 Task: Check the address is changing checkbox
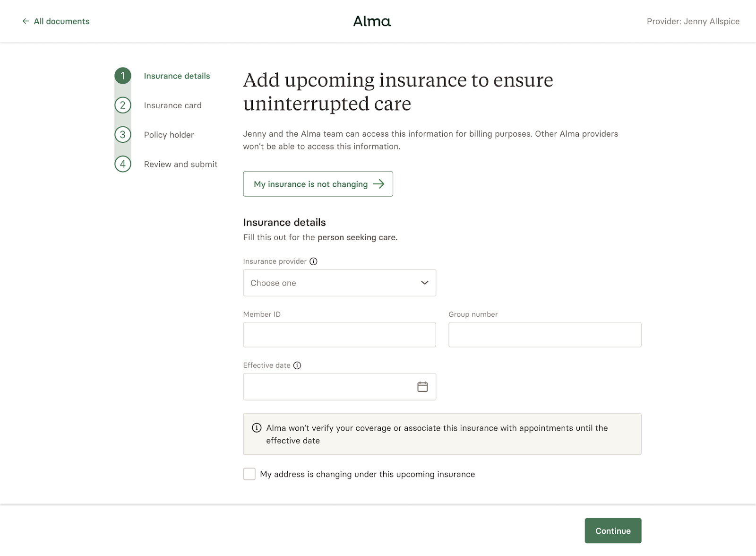[249, 474]
